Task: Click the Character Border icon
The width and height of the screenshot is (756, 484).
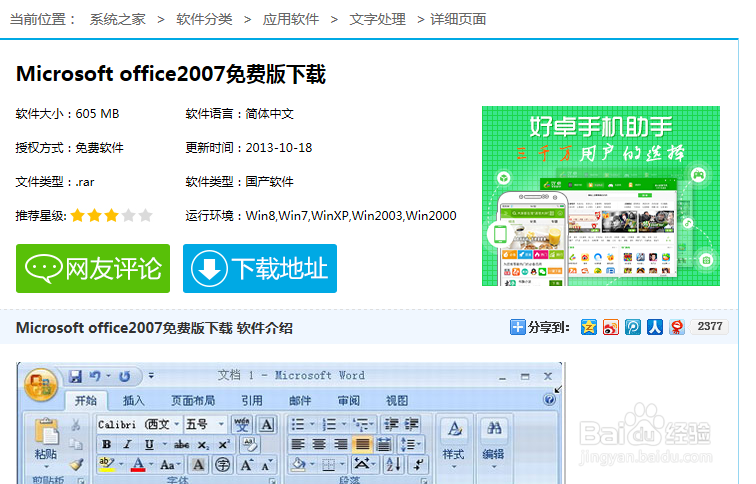Action: click(267, 425)
